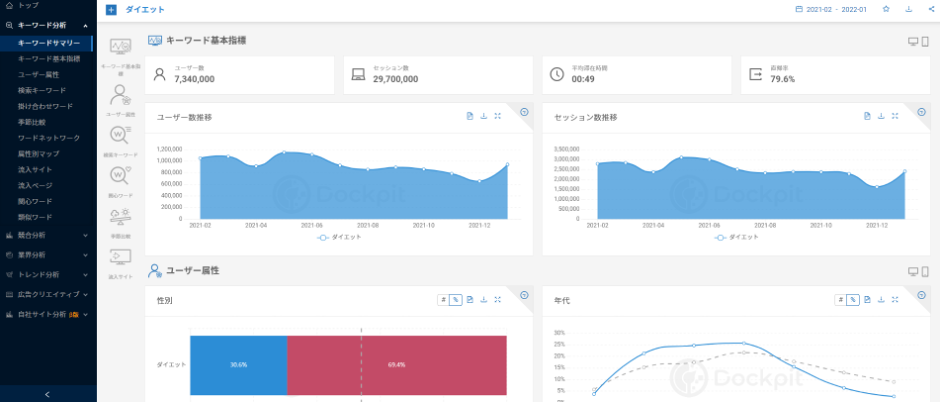Collapse the sidebar with bottom arrow
Viewport: 941px width, 402px height.
47,395
